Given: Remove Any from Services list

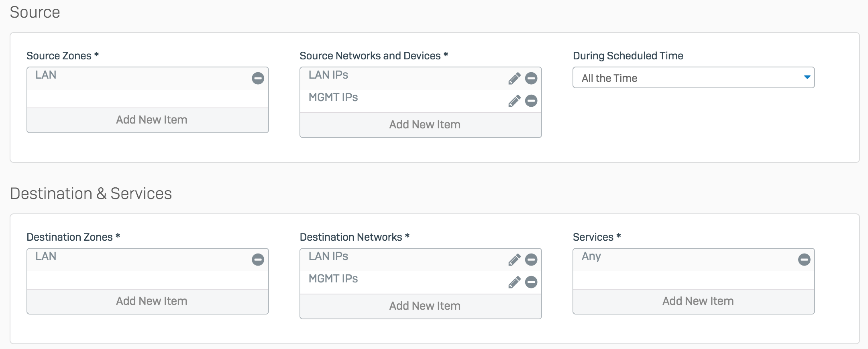Looking at the screenshot, I should coord(804,260).
